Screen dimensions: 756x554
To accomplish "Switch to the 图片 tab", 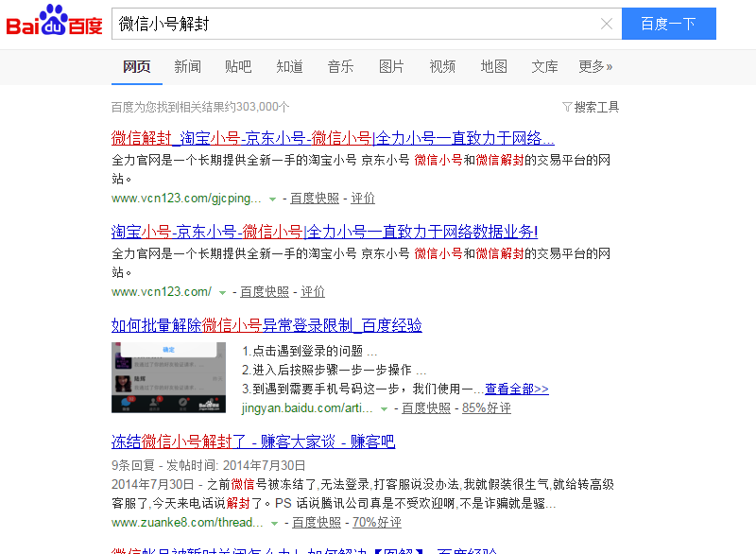I will pyautogui.click(x=391, y=66).
